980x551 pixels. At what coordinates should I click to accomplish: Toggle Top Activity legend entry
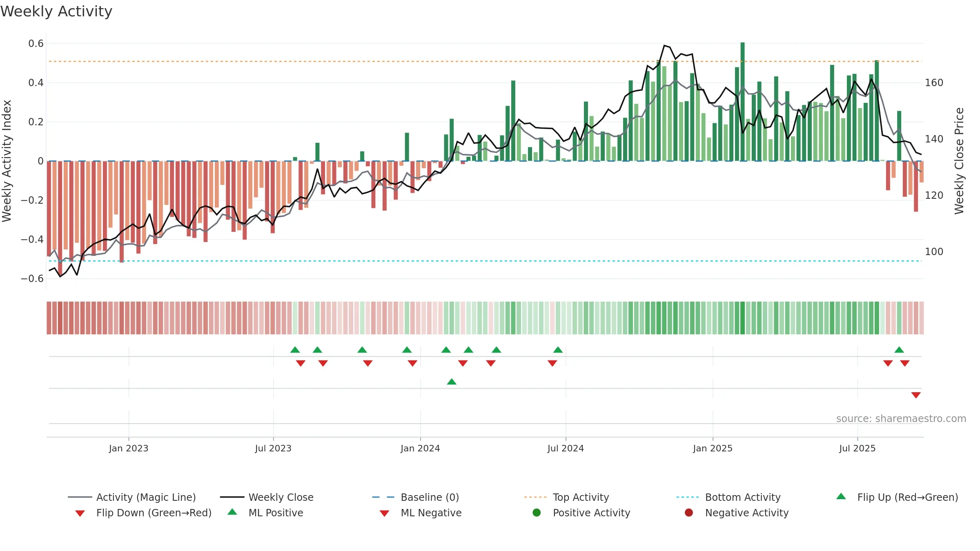point(567,497)
